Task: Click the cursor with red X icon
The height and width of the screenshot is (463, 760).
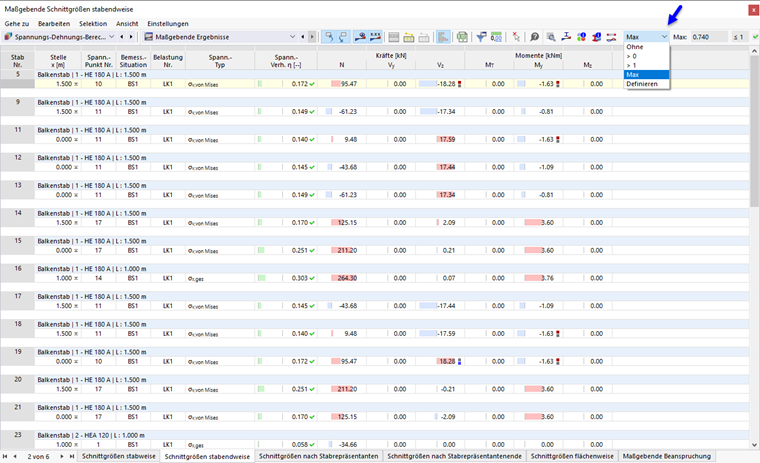Action: tap(516, 37)
